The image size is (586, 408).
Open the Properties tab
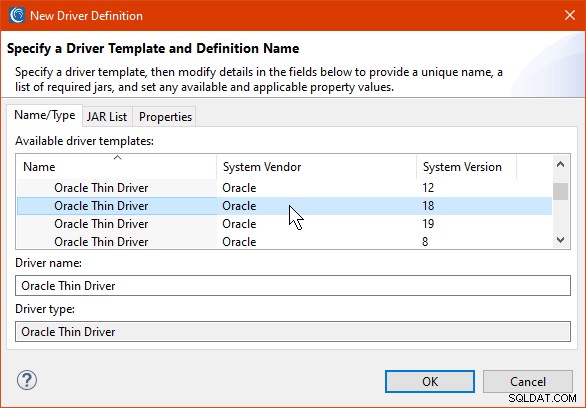point(165,117)
